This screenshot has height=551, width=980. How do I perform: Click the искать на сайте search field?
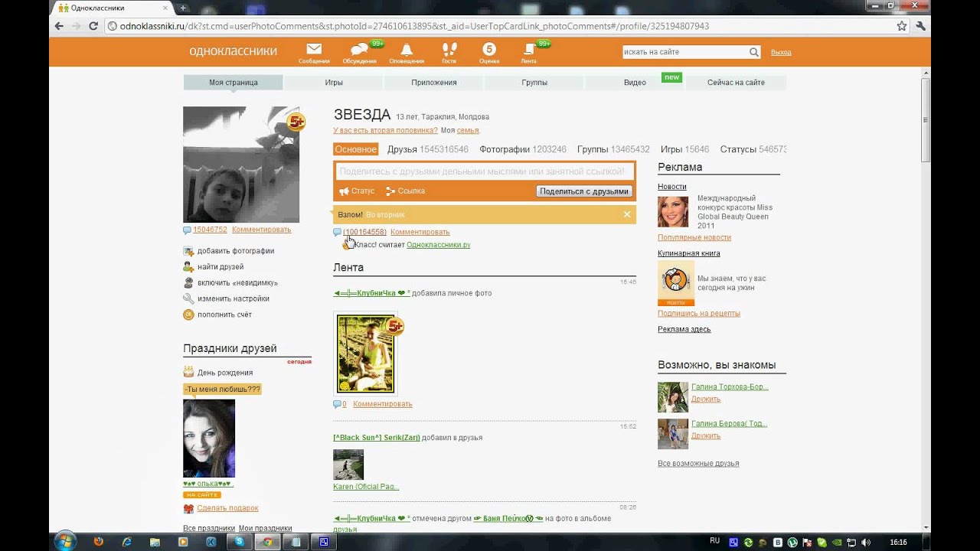[685, 52]
